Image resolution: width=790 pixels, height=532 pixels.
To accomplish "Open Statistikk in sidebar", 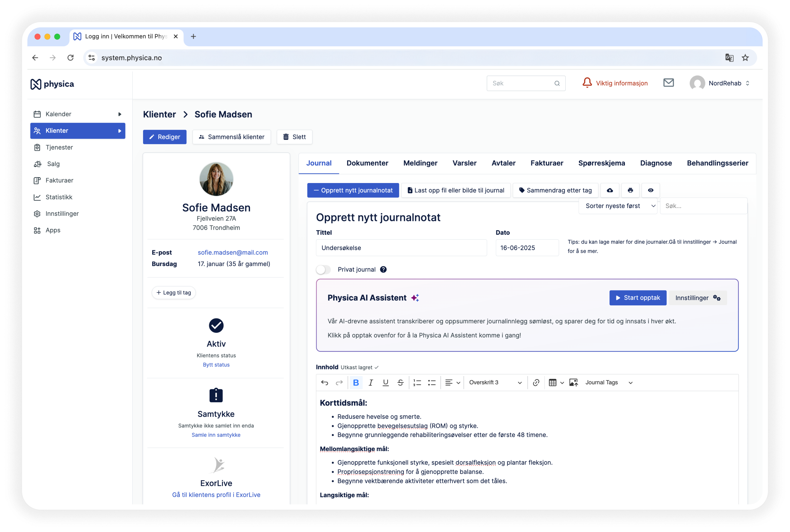I will 78,197.
